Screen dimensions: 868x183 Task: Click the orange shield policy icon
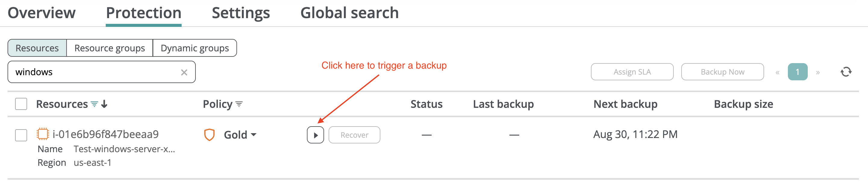[209, 135]
